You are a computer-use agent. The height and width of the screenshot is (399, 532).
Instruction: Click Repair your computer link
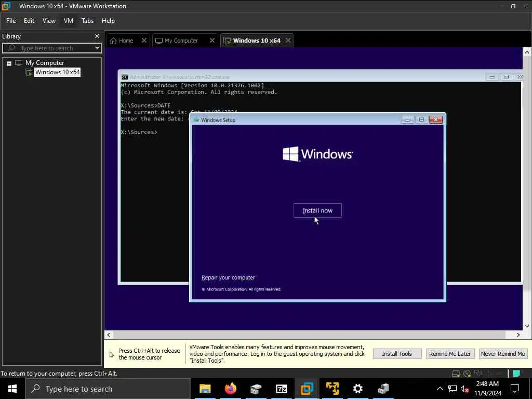[x=228, y=277]
